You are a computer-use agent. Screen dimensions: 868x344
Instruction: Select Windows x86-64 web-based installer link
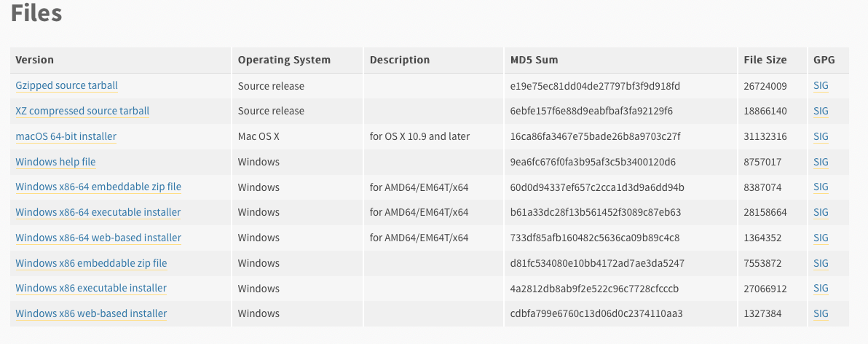pyautogui.click(x=98, y=238)
